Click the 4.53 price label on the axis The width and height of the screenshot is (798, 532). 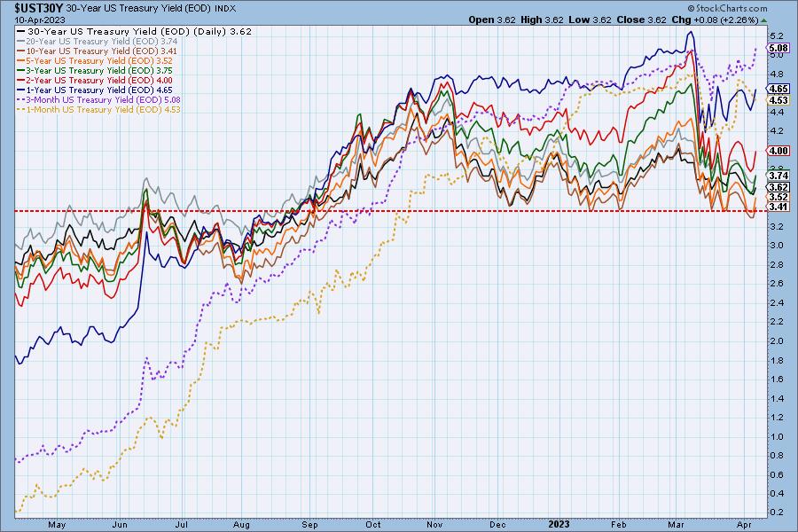778,100
